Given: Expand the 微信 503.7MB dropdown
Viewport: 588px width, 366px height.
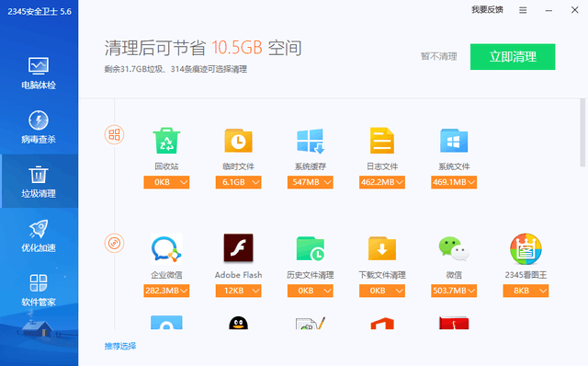Looking at the screenshot, I should (454, 291).
